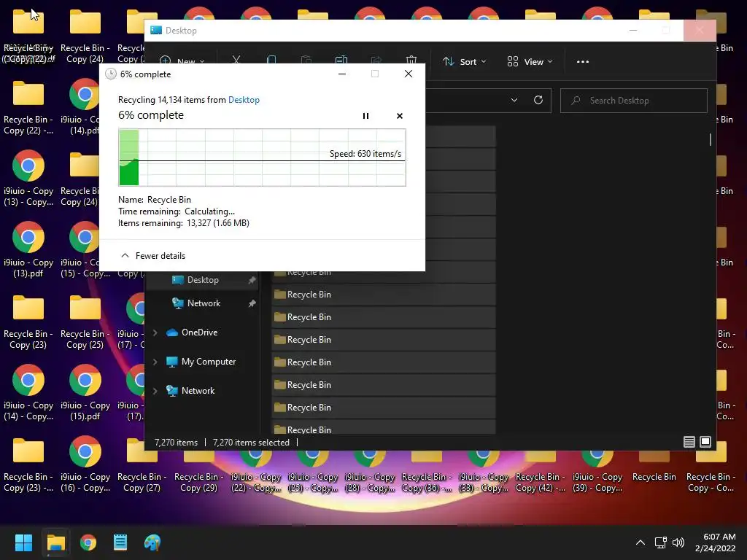
Task: Focus the Search Desktop box
Action: pyautogui.click(x=634, y=101)
